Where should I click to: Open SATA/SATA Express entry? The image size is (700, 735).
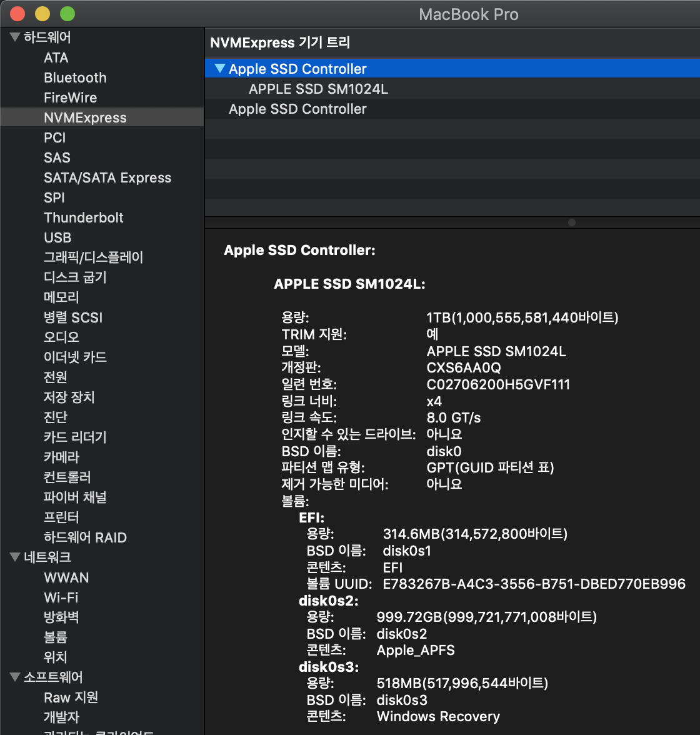point(107,177)
